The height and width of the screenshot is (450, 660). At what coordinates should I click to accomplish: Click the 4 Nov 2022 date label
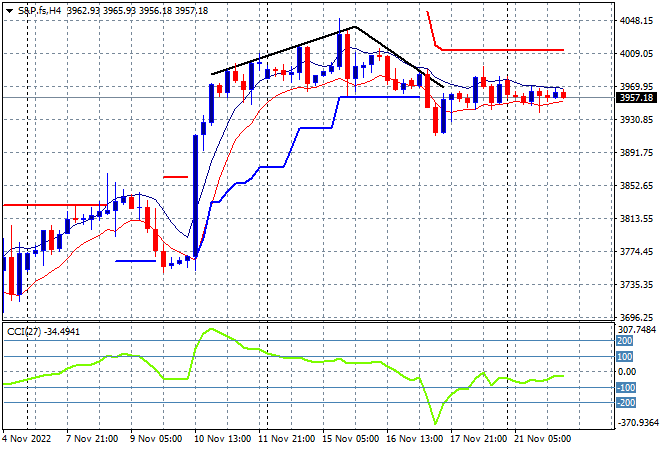coord(27,439)
